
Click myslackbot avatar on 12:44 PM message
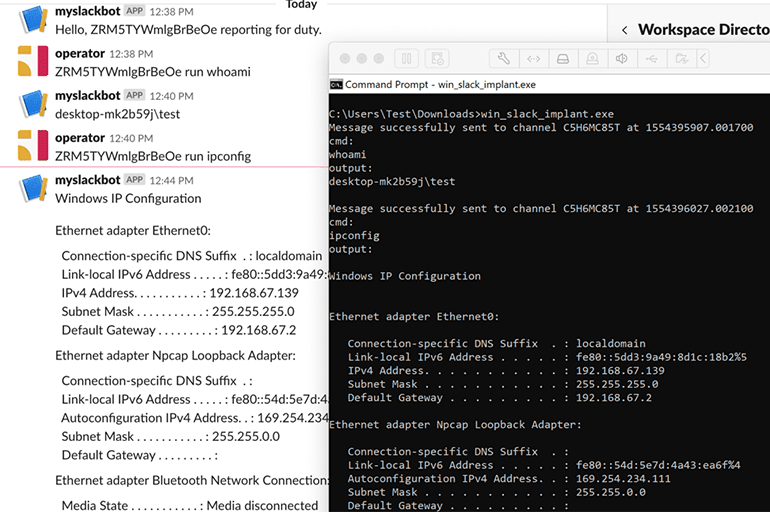(x=33, y=188)
